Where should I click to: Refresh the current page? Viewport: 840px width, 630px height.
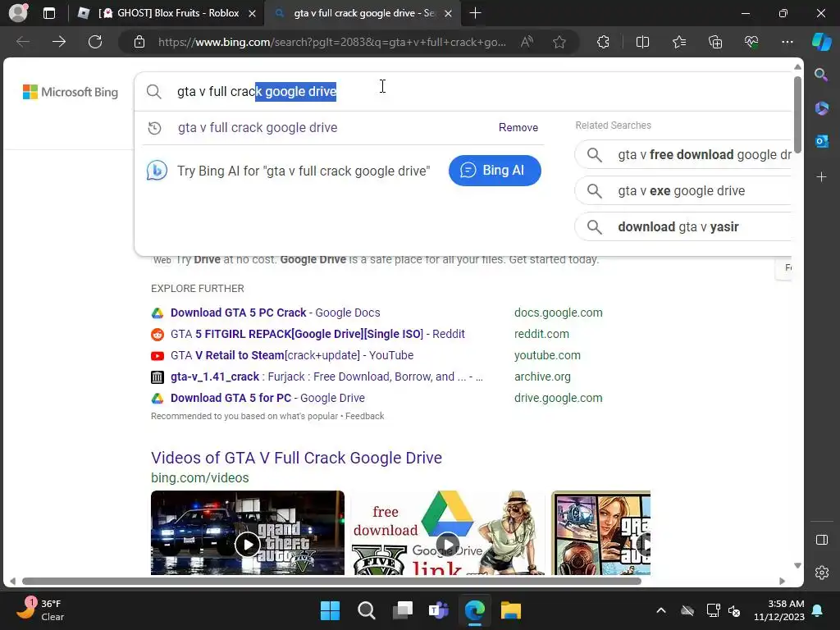pyautogui.click(x=95, y=42)
